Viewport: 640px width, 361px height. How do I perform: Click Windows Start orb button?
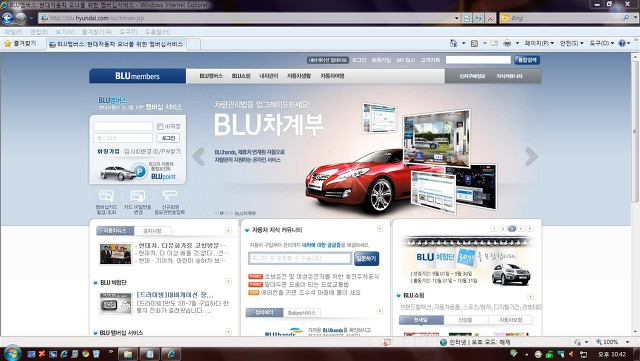click(x=12, y=353)
